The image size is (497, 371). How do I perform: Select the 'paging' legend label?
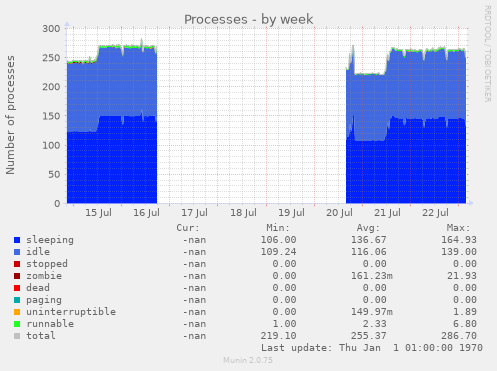point(44,300)
